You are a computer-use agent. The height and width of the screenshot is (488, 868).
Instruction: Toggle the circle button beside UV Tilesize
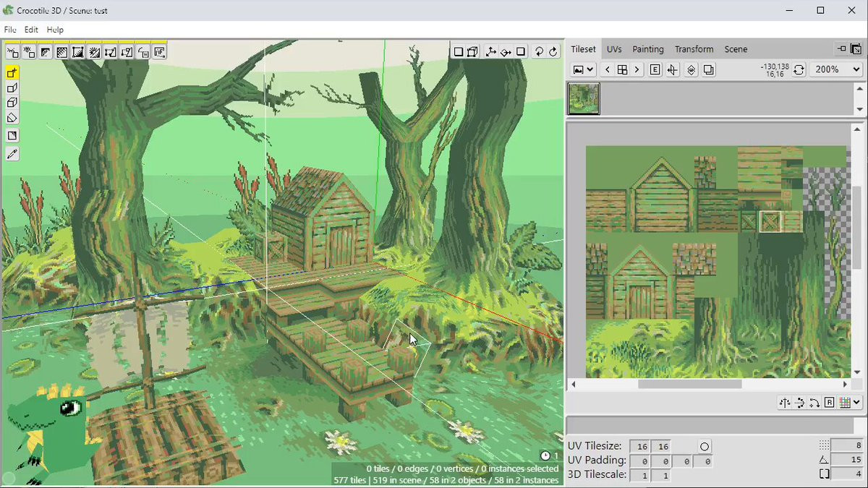(704, 446)
